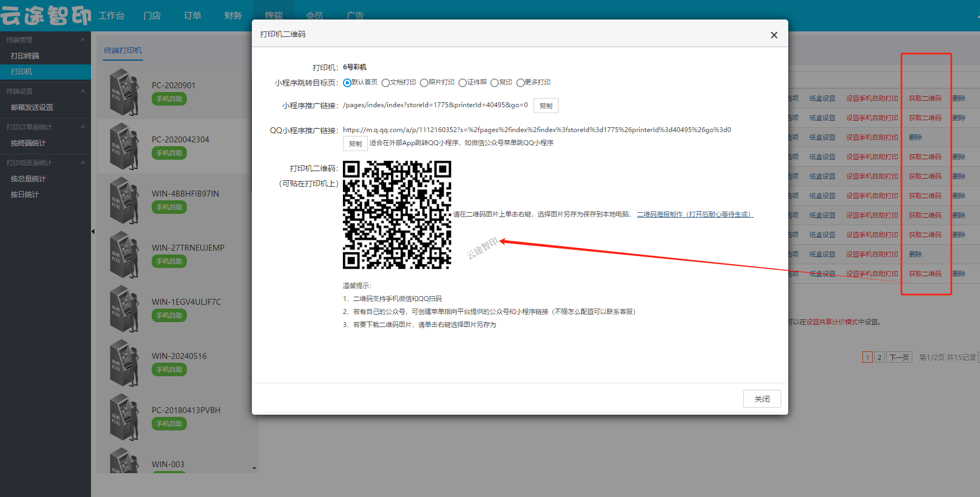Copy the QQ小程序推广链接 with 复制 button
The image size is (980, 497).
(x=355, y=143)
